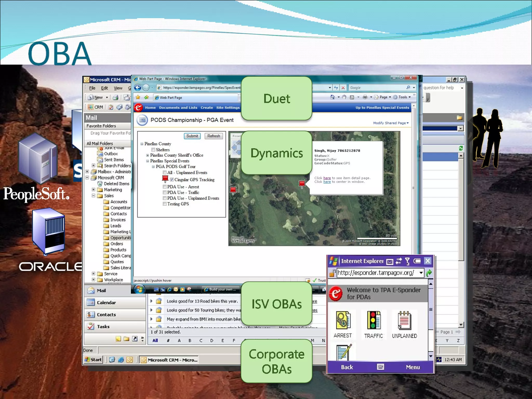Screen dimensions: 532x399
Task: Click the Submit button
Action: (x=192, y=136)
